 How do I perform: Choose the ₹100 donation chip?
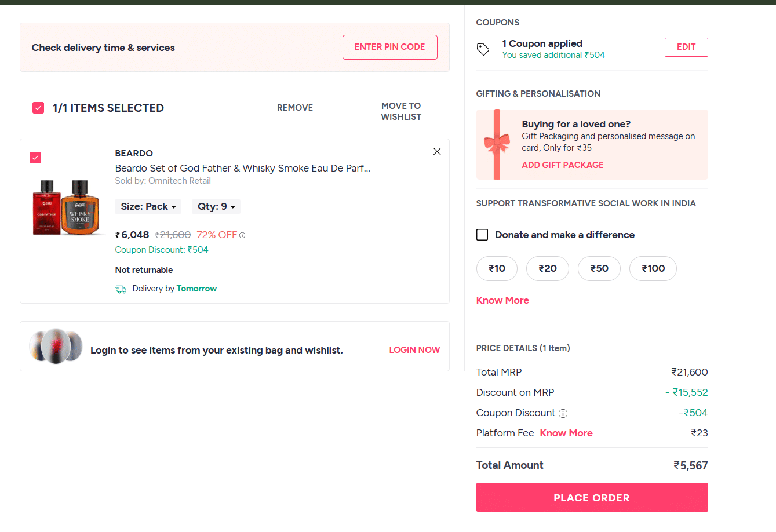(x=653, y=268)
